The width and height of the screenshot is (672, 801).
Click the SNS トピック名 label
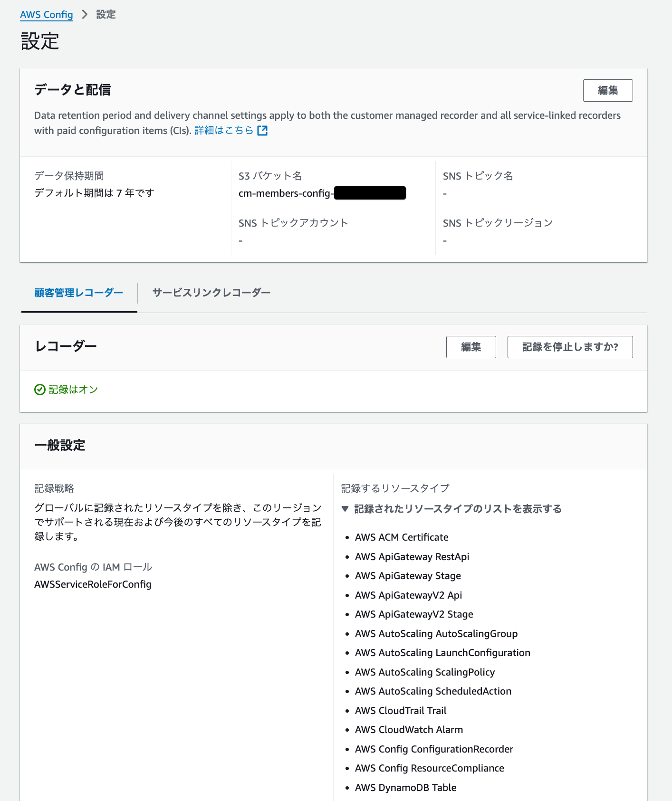coord(478,176)
